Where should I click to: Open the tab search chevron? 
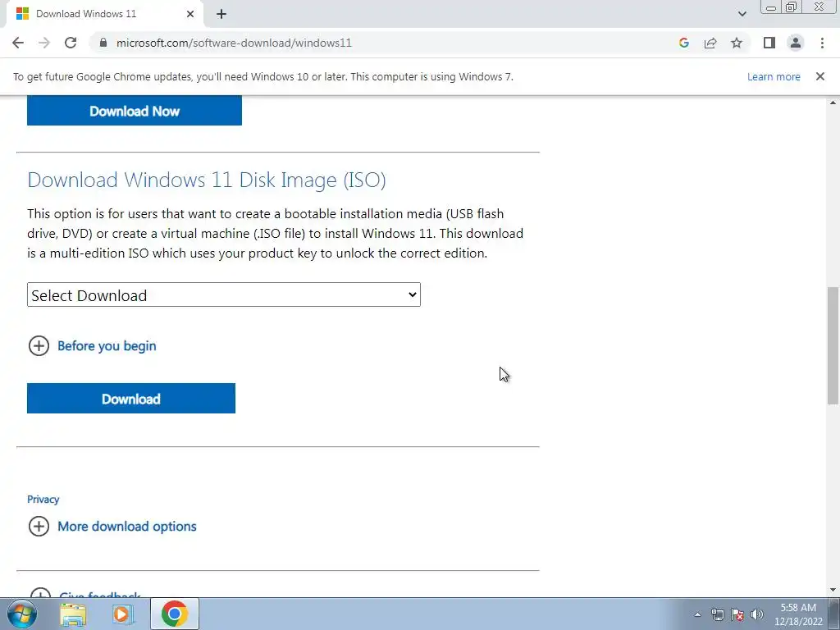[742, 15]
